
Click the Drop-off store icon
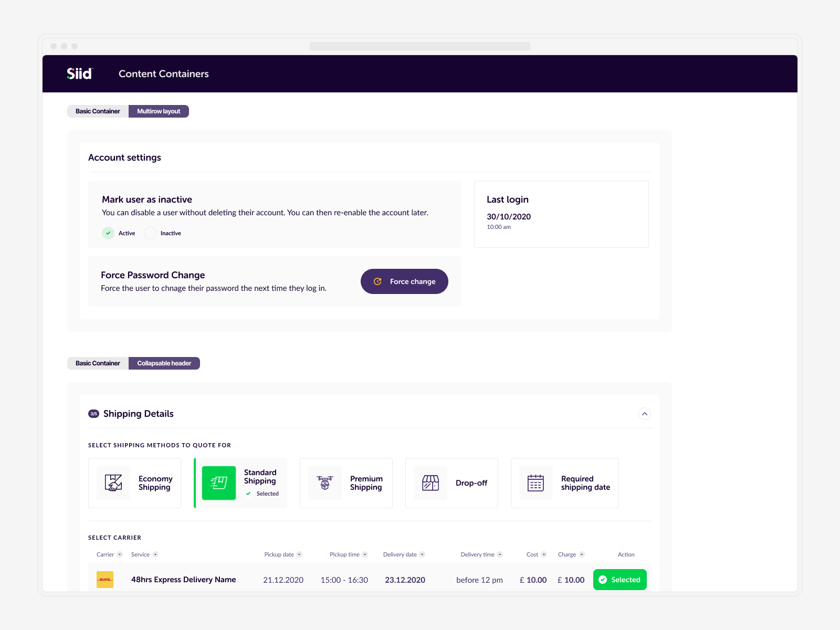pos(430,483)
